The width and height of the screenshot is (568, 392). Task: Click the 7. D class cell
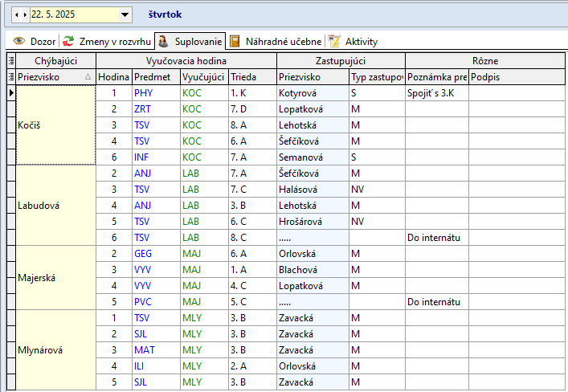pyautogui.click(x=252, y=109)
